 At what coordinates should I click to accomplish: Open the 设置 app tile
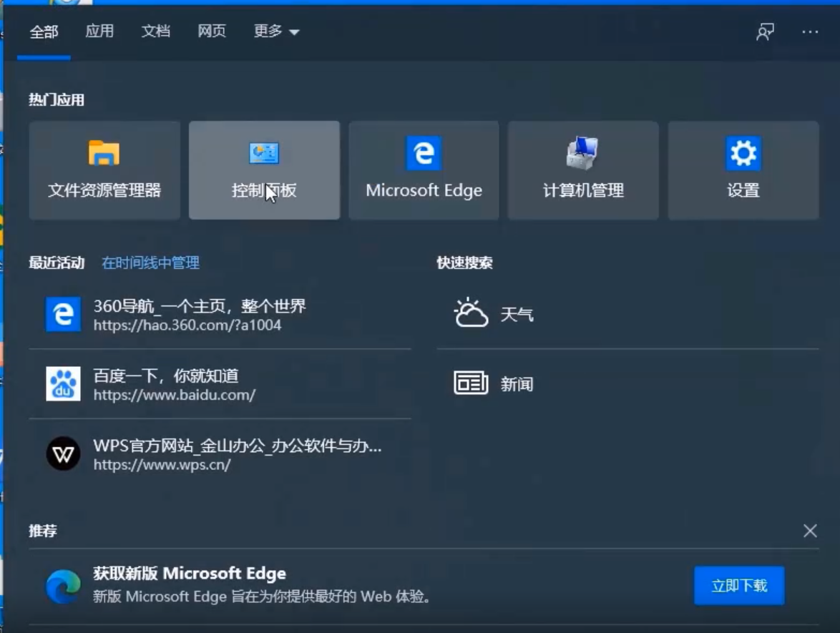[x=742, y=170]
